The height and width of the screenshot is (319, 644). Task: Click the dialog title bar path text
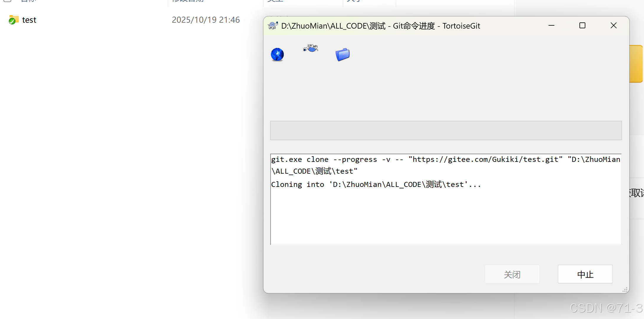pos(380,26)
